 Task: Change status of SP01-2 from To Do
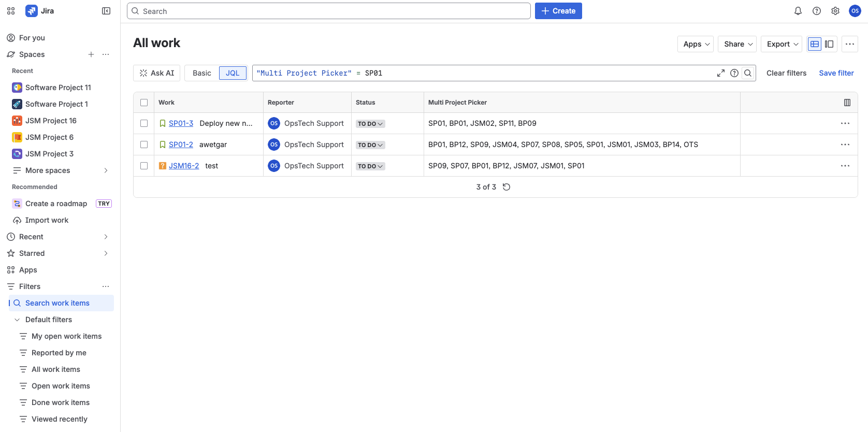point(370,145)
